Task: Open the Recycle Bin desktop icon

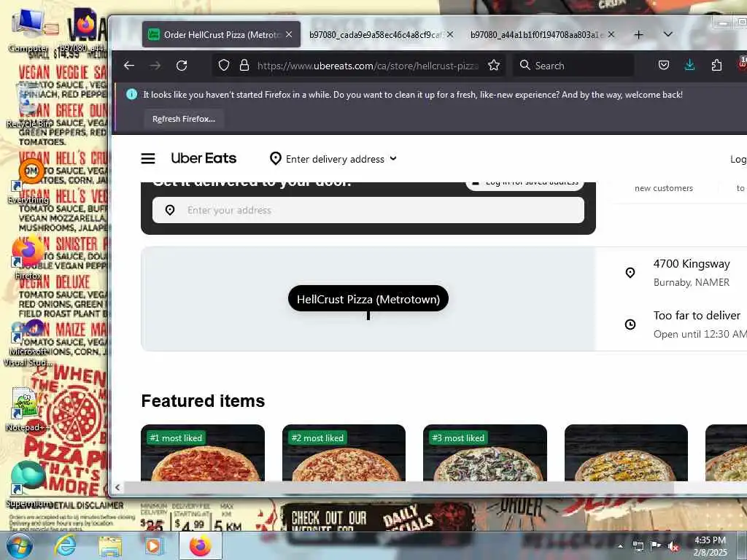Action: click(x=28, y=106)
